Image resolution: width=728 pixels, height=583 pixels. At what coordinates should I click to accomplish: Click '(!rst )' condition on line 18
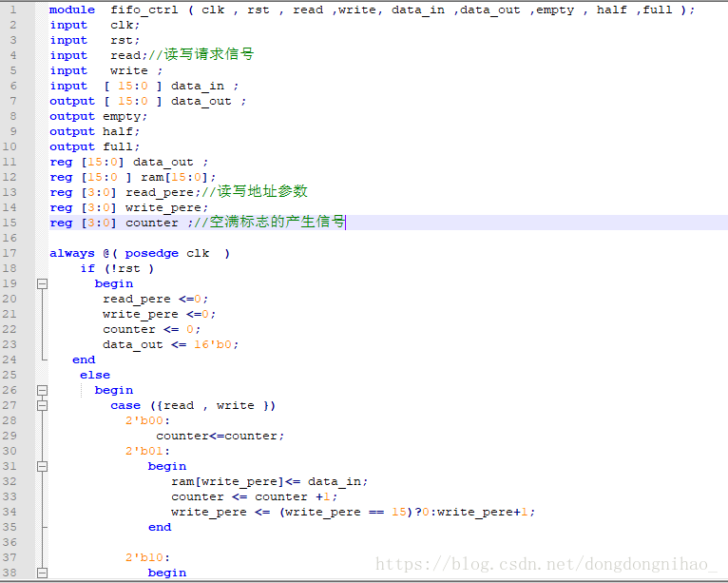128,269
